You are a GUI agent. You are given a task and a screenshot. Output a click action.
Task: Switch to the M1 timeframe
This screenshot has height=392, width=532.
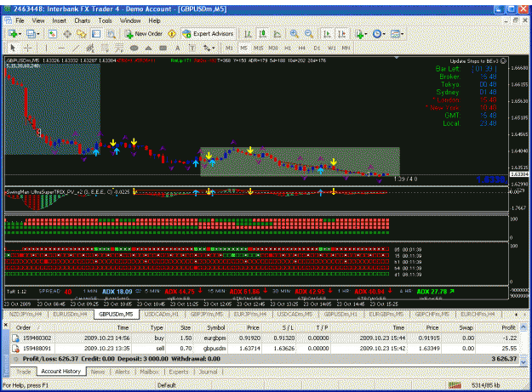[x=229, y=48]
